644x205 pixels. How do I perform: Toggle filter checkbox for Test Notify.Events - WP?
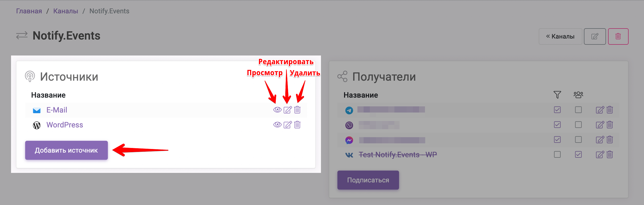pos(557,155)
